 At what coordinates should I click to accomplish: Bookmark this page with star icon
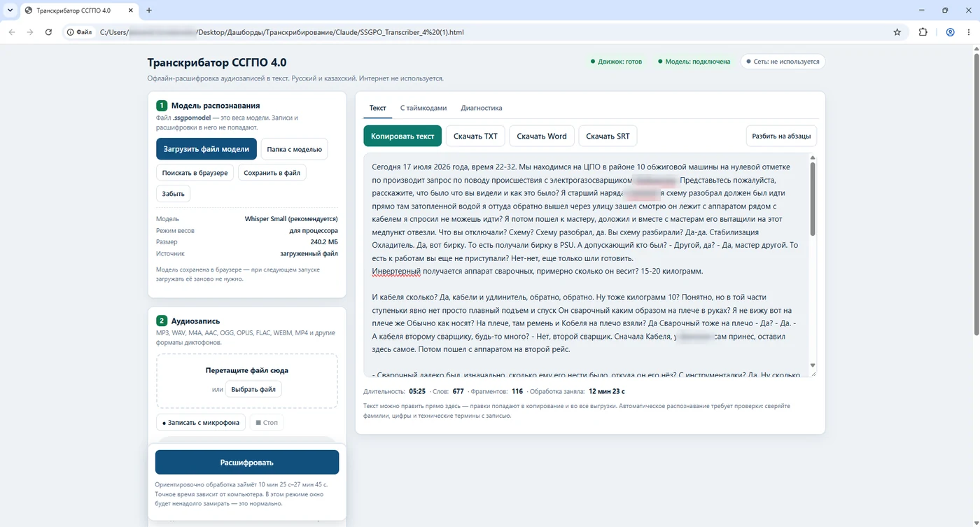pyautogui.click(x=897, y=32)
